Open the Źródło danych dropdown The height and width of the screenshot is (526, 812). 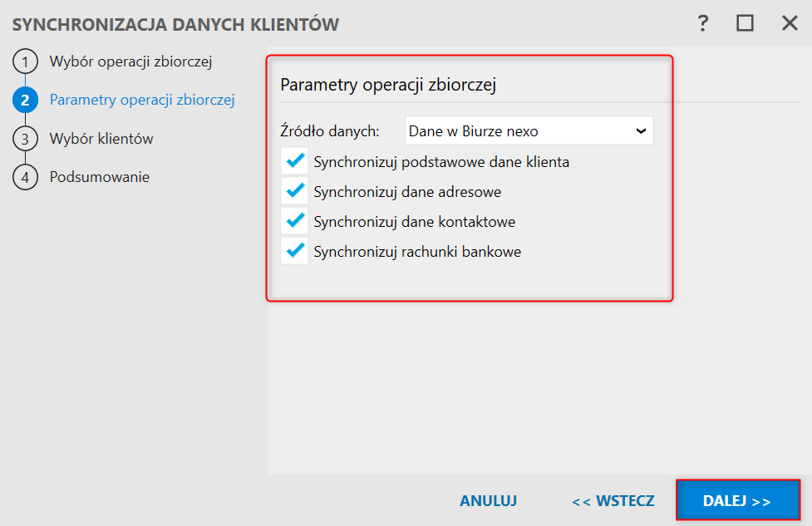(528, 131)
